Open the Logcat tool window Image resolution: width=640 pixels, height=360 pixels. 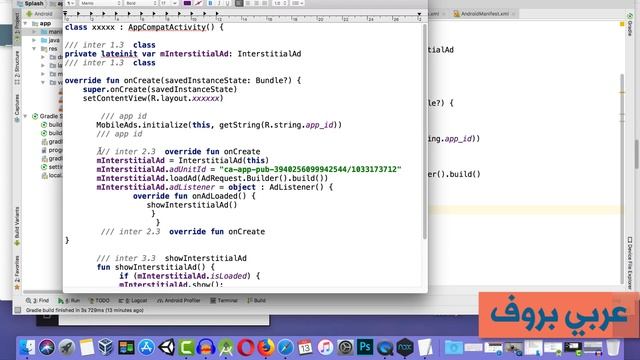tap(133, 300)
